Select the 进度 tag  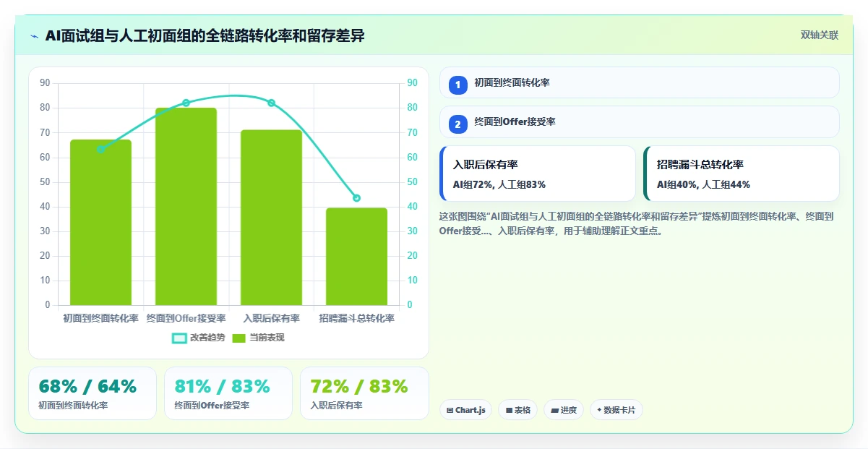coord(564,410)
